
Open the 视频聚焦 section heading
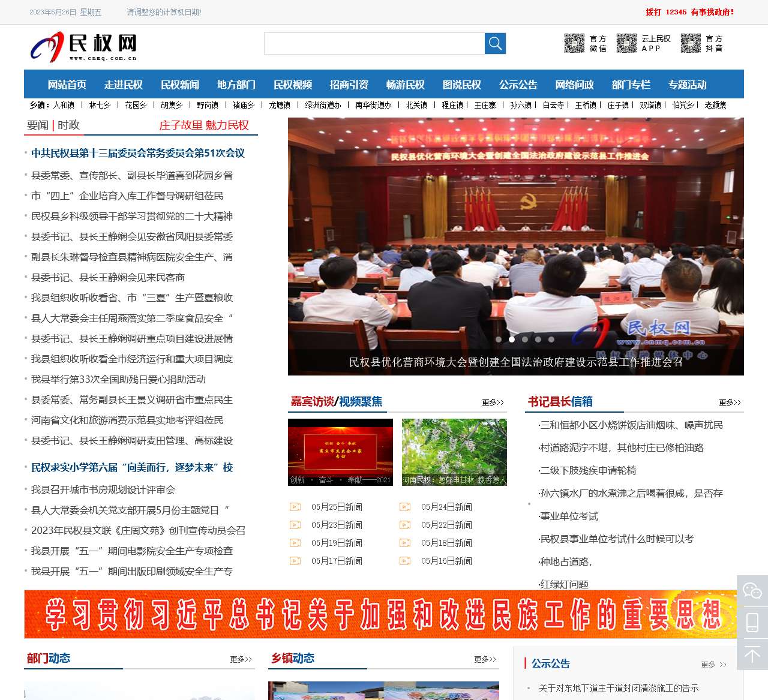[x=361, y=401]
